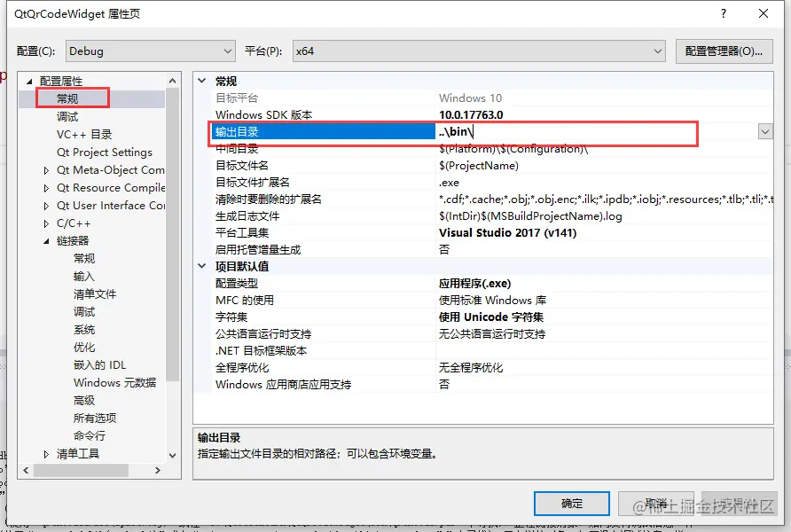Image resolution: width=791 pixels, height=532 pixels.
Task: Open the 输出目录 value dropdown arrow
Action: pyautogui.click(x=764, y=131)
